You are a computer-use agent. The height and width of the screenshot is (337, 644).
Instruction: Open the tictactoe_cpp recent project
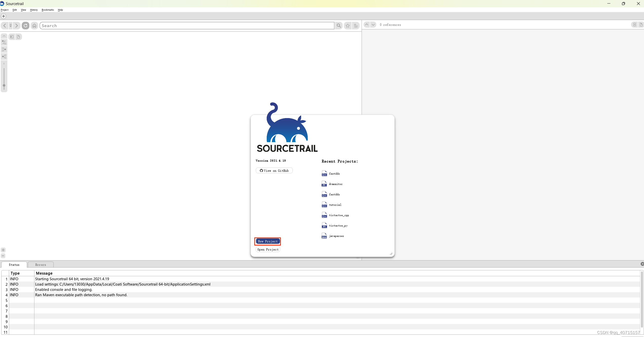click(339, 215)
